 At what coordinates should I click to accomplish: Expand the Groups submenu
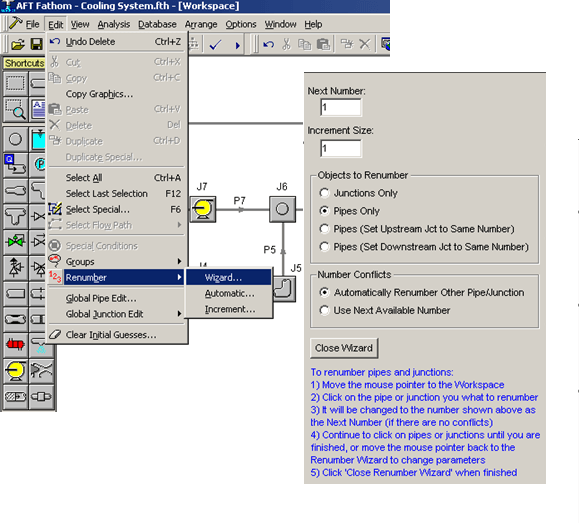116,262
